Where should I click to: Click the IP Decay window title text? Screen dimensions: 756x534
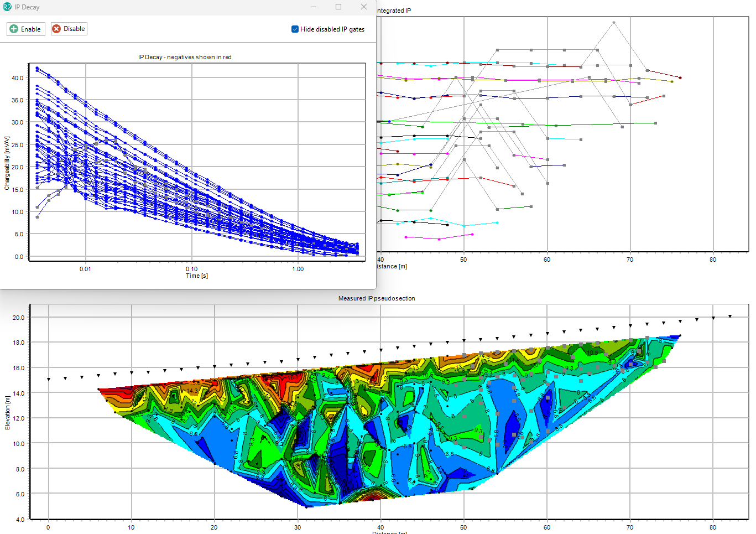tap(27, 7)
